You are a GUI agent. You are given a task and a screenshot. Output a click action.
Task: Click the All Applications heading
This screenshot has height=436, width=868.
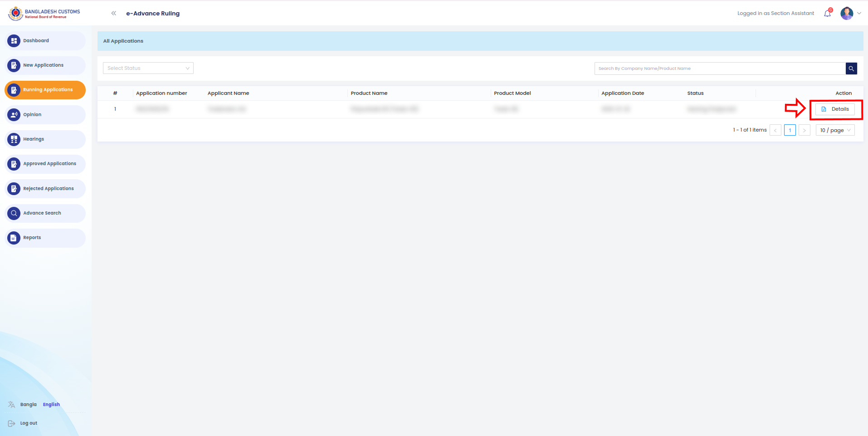123,41
